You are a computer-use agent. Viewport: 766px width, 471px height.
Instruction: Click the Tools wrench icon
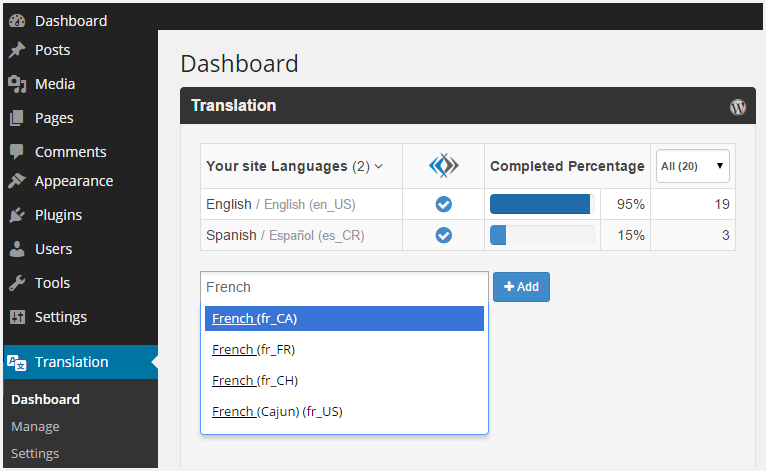pos(17,283)
